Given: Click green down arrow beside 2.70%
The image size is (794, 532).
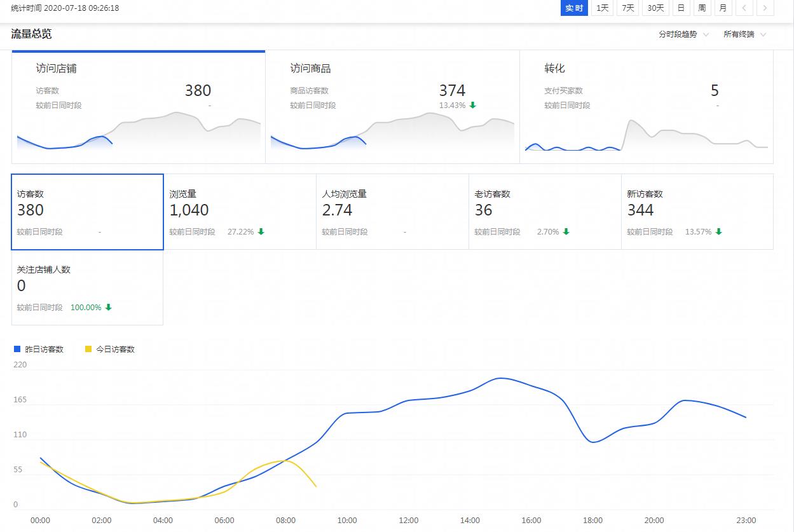Looking at the screenshot, I should click(566, 232).
